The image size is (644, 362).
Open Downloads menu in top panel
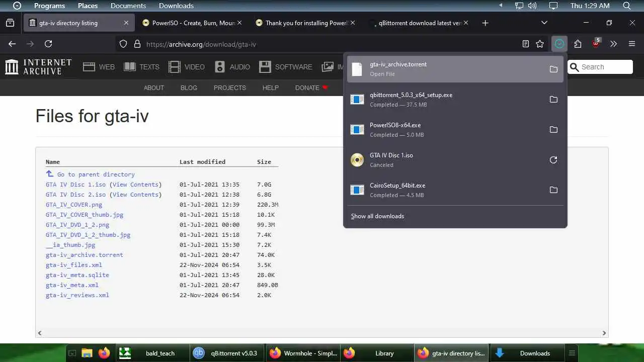(x=176, y=6)
